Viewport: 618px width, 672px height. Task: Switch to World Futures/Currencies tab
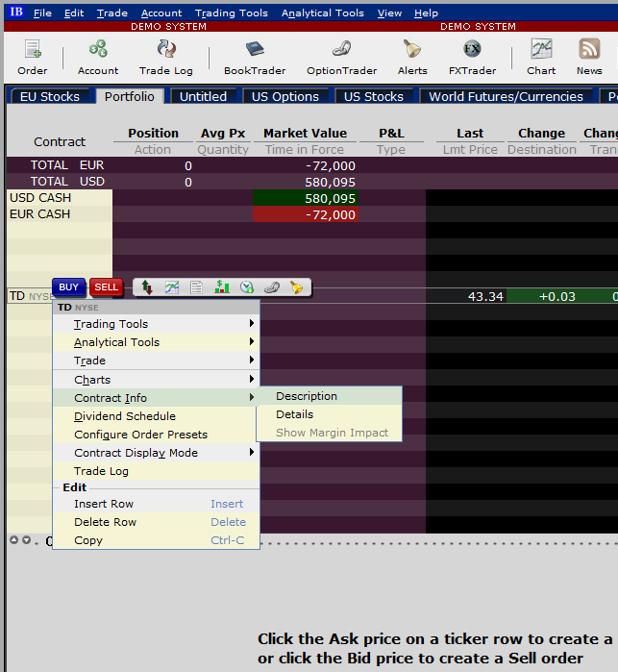507,96
